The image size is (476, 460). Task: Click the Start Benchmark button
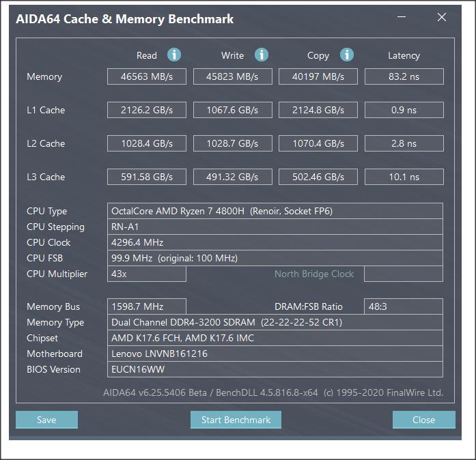click(236, 420)
